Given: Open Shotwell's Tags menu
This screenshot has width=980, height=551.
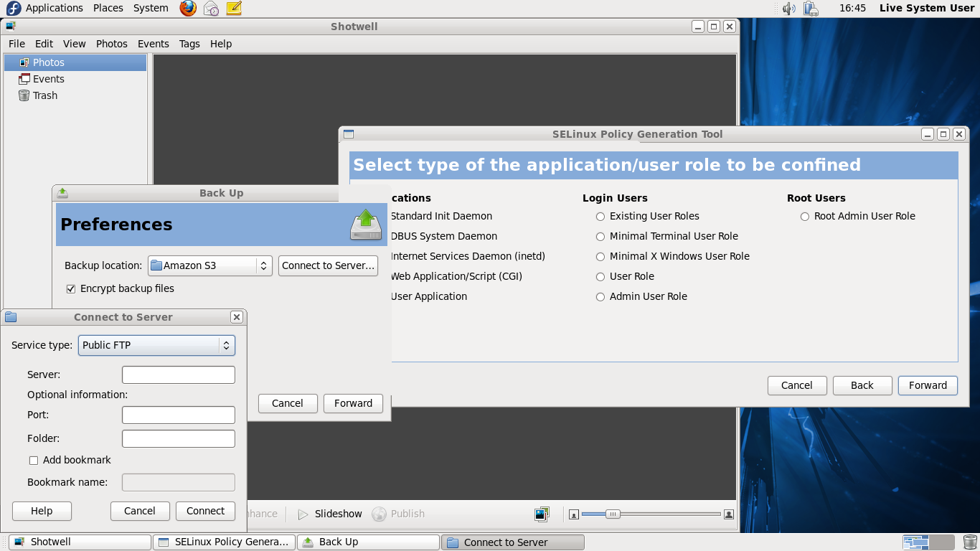Looking at the screenshot, I should point(189,44).
